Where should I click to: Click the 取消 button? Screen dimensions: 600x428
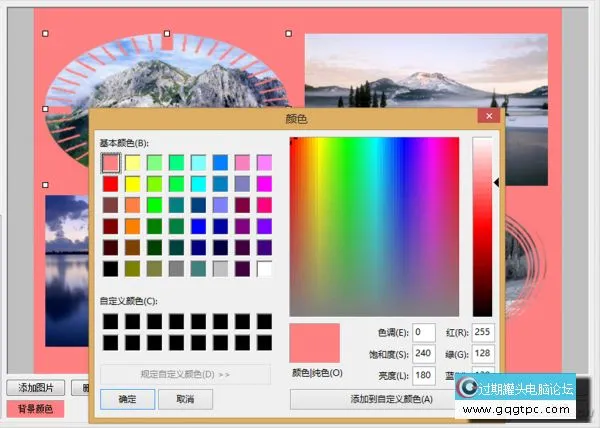click(186, 399)
